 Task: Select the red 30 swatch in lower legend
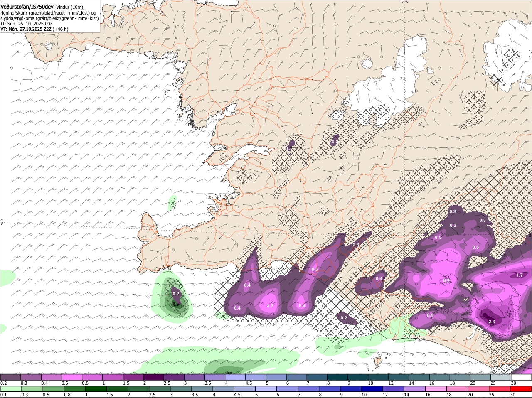tap(521, 389)
